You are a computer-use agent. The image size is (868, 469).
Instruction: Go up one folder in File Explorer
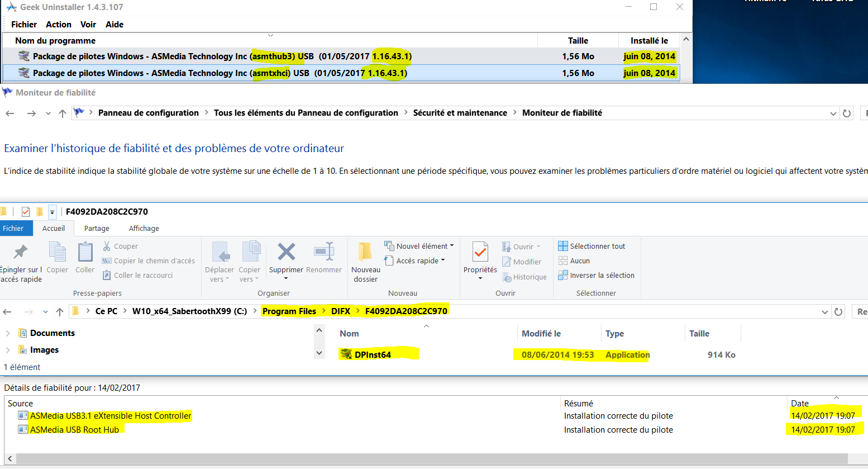60,311
